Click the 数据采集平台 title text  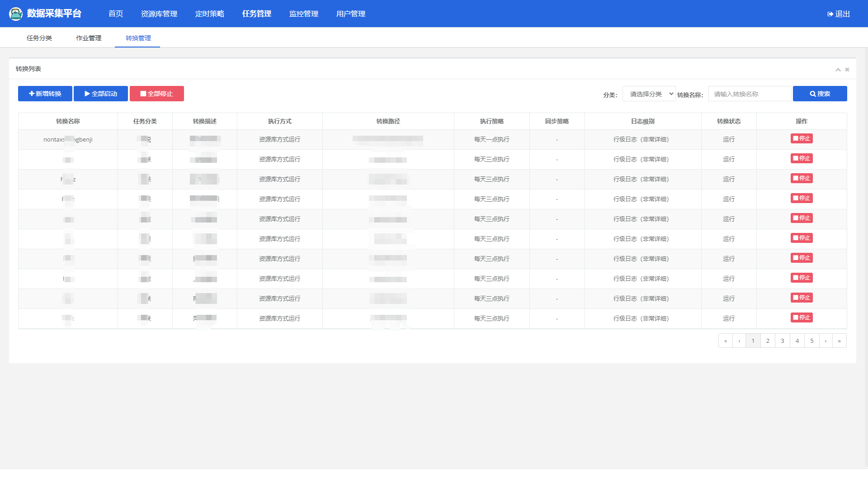coord(54,14)
